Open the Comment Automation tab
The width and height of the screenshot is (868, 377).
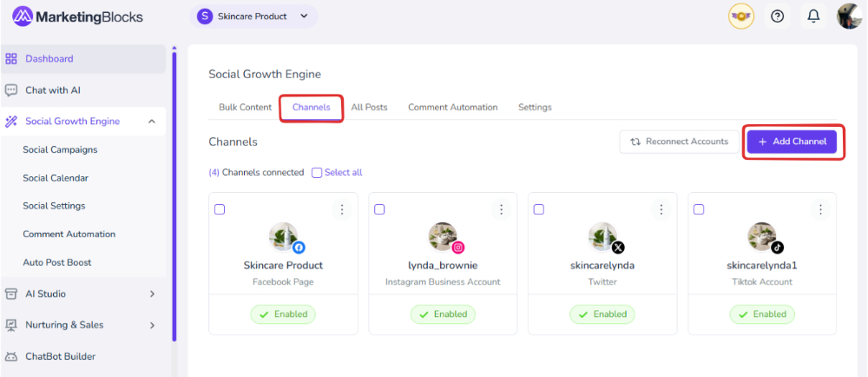[452, 108]
